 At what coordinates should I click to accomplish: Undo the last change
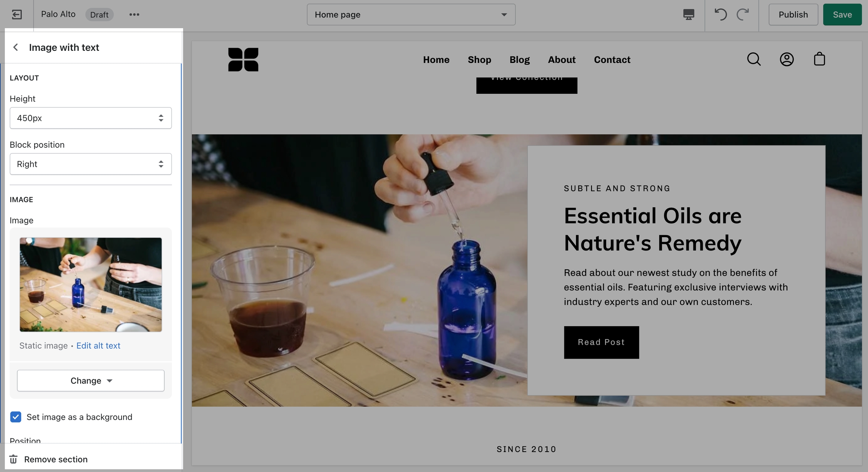click(720, 15)
